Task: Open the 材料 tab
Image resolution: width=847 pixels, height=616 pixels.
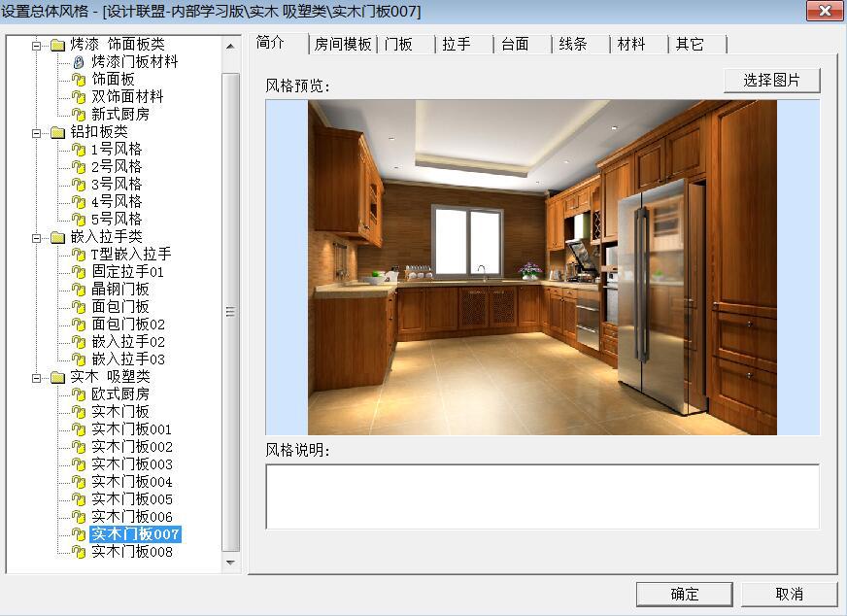Action: [x=639, y=45]
